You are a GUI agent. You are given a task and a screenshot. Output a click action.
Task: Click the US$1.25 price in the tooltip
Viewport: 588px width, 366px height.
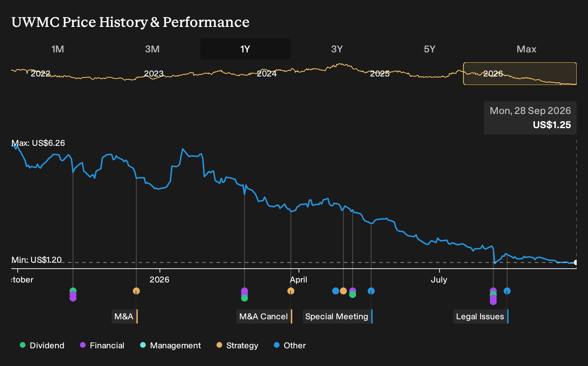click(x=552, y=125)
